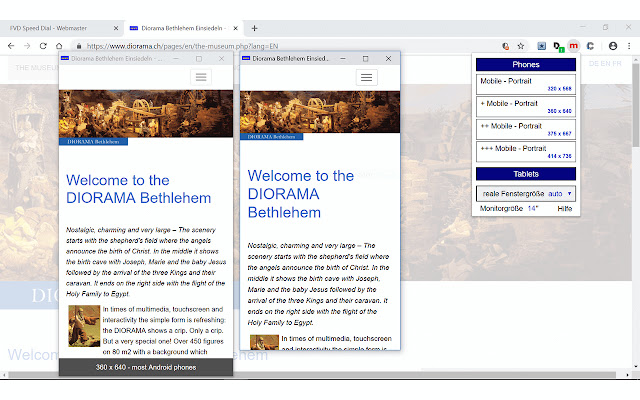Close the Diorama Bethlehem Einsiedeln tab
The image size is (640, 400).
[x=236, y=28]
